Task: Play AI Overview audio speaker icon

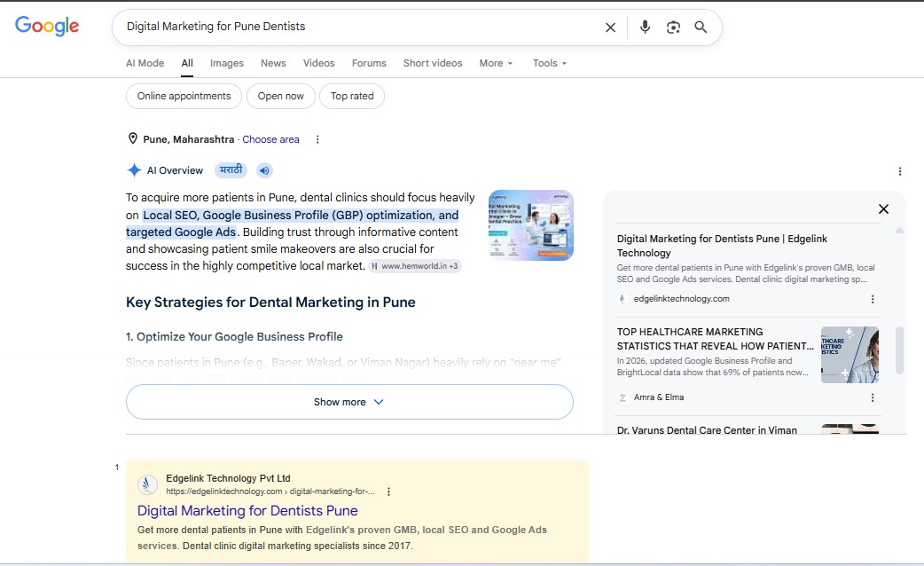Action: click(x=264, y=170)
